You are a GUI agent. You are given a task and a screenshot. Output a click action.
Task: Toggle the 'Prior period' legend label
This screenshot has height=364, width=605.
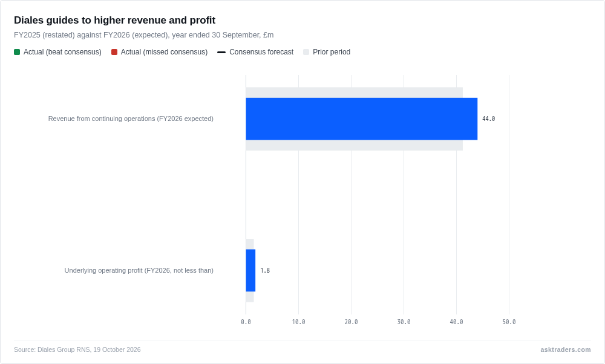click(332, 52)
